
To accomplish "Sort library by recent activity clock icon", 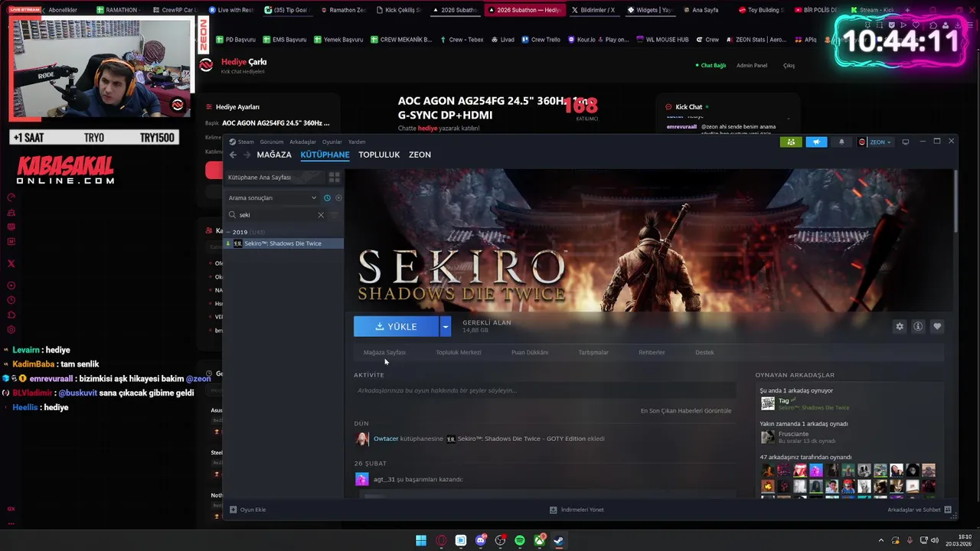I will (327, 197).
